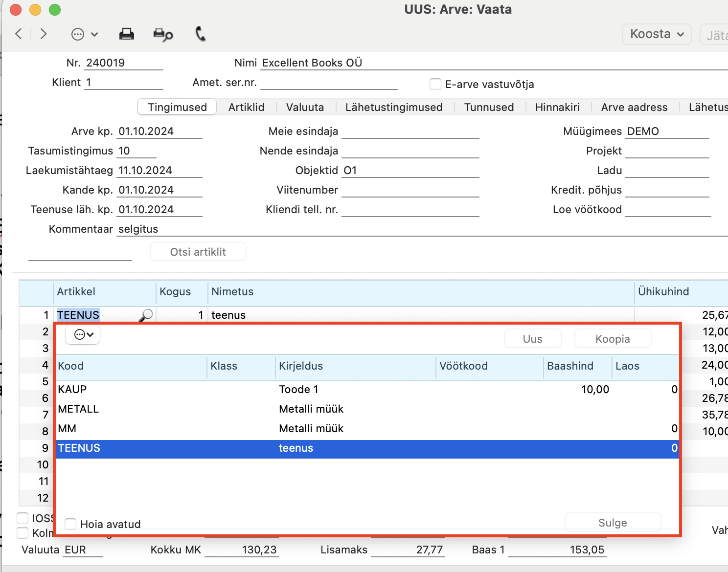Image resolution: width=728 pixels, height=572 pixels.
Task: Open ellipsis menu in article lookup popup
Action: 83,335
